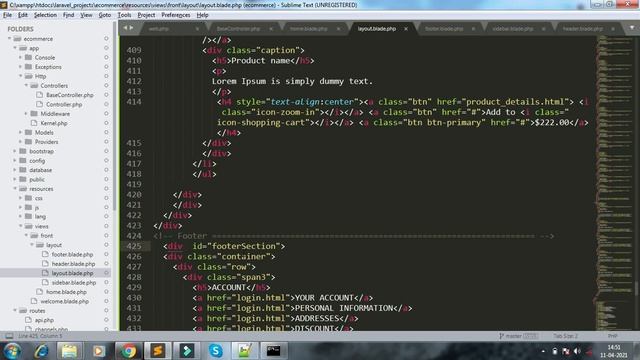640x360 pixels.
Task: Collapse the Http folder
Action: pyautogui.click(x=21, y=76)
